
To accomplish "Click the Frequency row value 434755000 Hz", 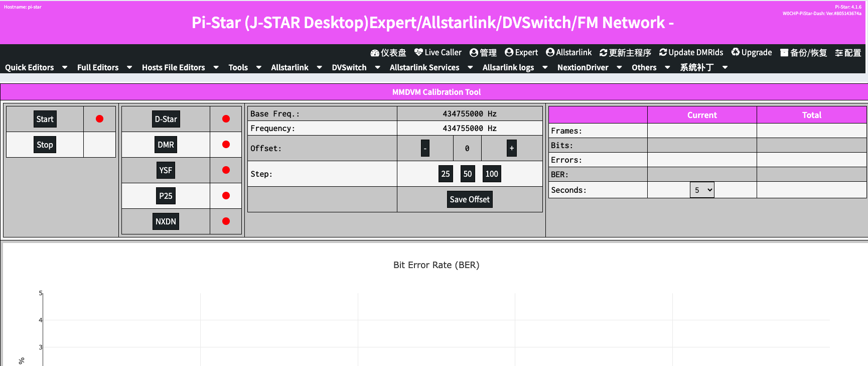I will point(470,128).
